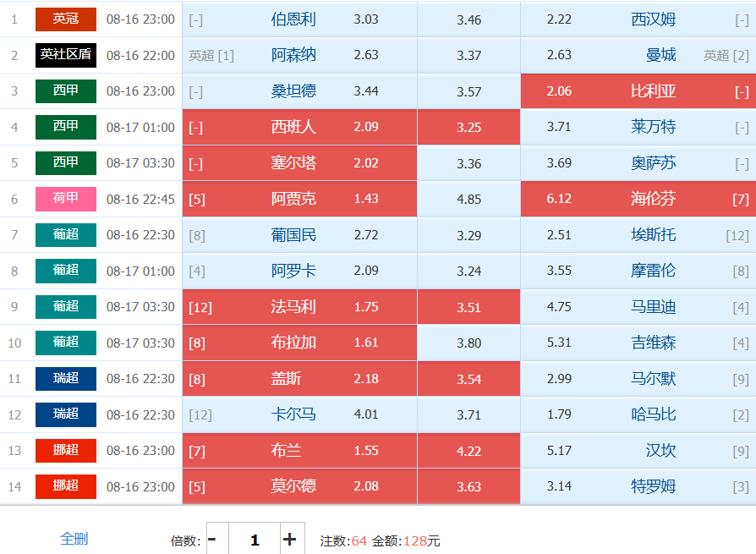Deselect away win 海伦芬 6.12
The image size is (756, 554).
point(638,199)
